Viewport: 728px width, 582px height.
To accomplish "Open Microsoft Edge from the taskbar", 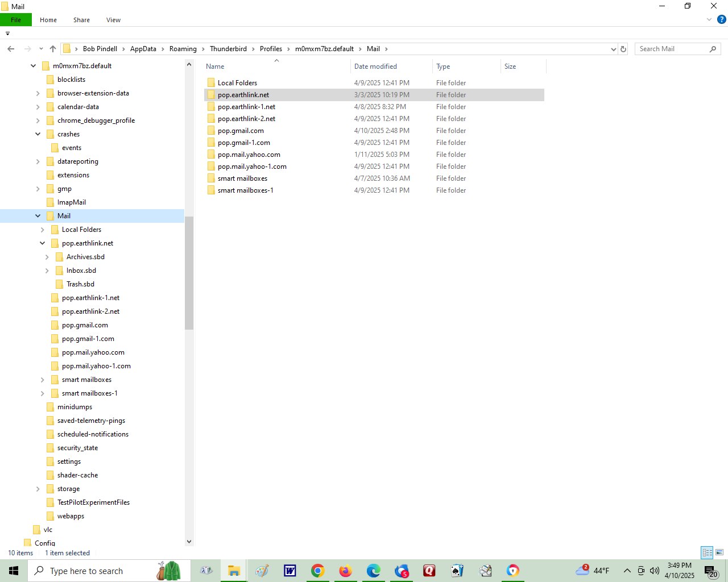I will tap(374, 571).
